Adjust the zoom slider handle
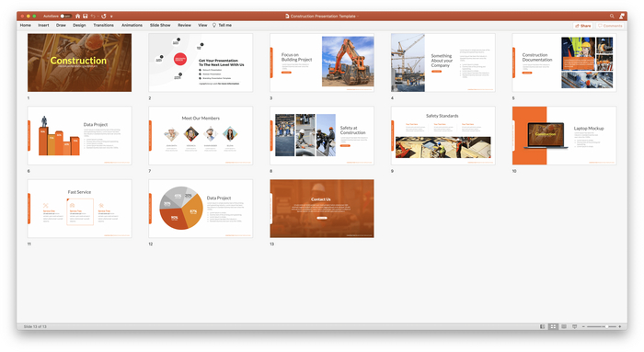 pyautogui.click(x=606, y=326)
